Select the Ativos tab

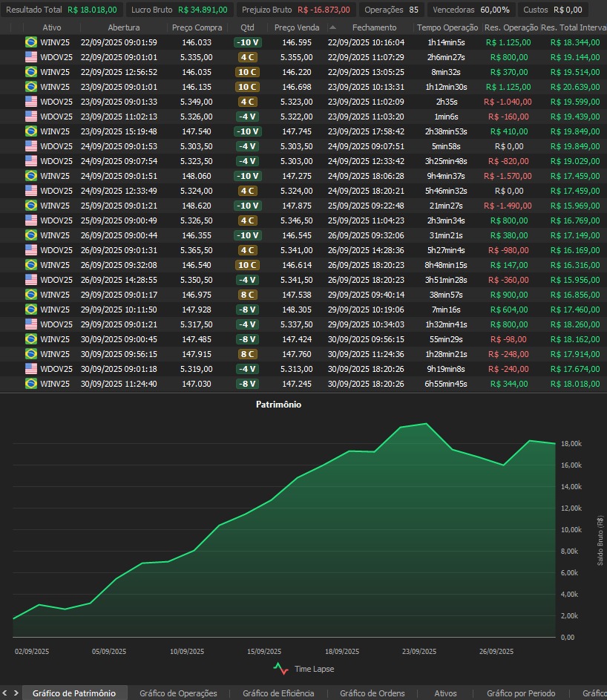[x=445, y=693]
